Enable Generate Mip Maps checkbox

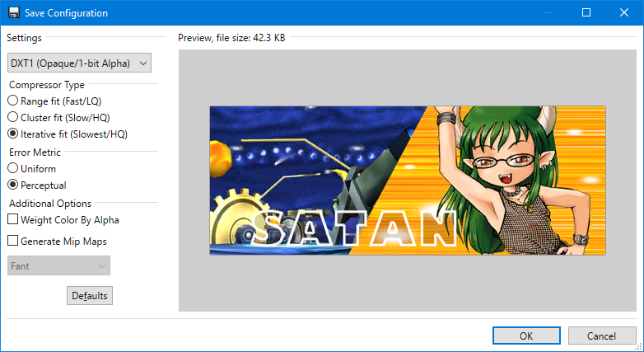pyautogui.click(x=58, y=241)
